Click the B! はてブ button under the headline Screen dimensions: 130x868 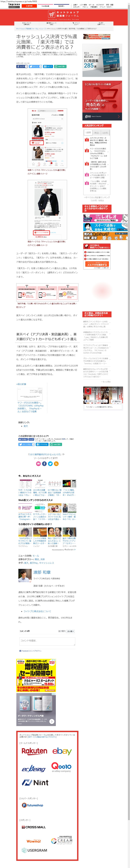[48, 66]
